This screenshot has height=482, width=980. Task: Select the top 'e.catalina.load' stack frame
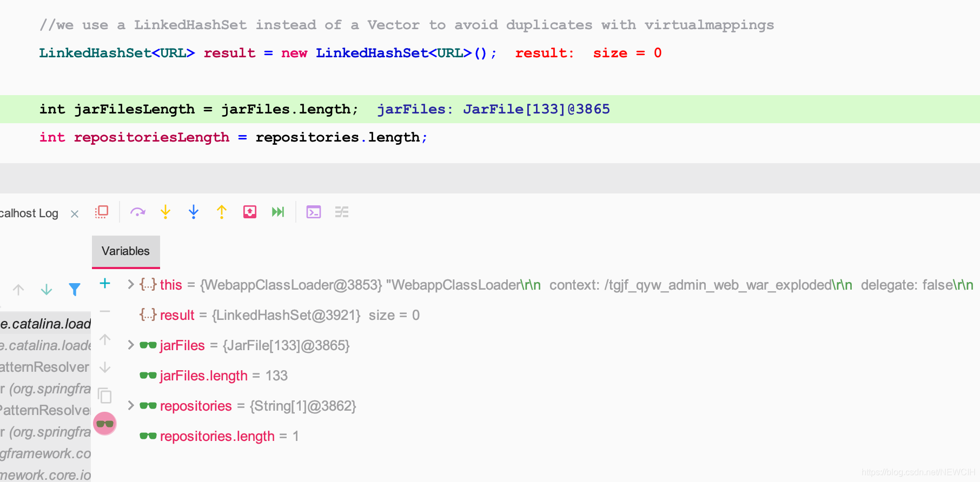tap(45, 324)
